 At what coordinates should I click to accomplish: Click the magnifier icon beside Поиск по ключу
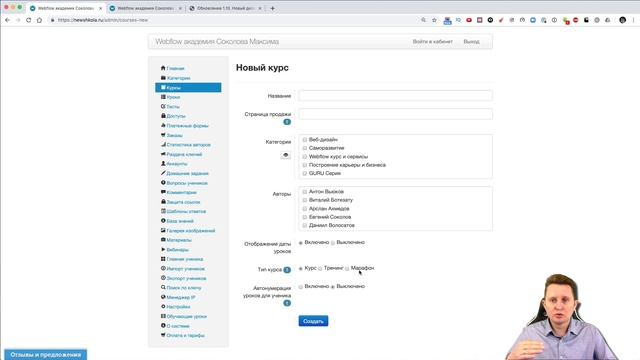[163, 287]
